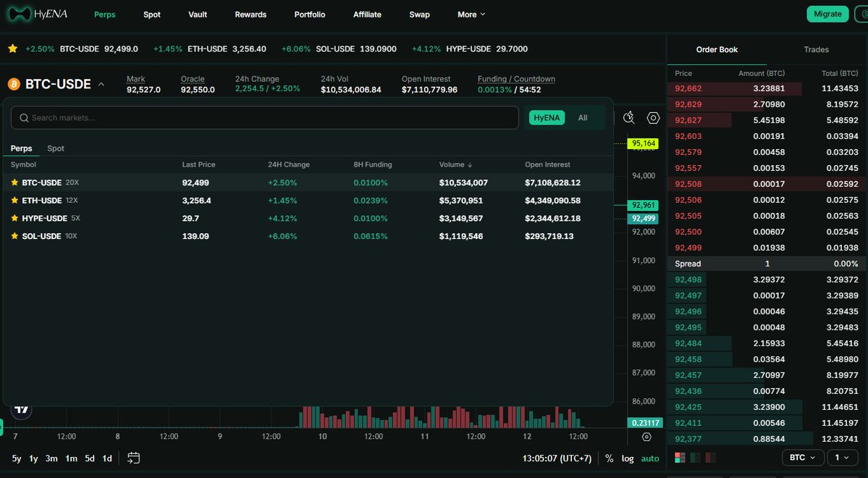This screenshot has height=478, width=868.
Task: Click bid price 92,498 in order book
Action: 688,280
